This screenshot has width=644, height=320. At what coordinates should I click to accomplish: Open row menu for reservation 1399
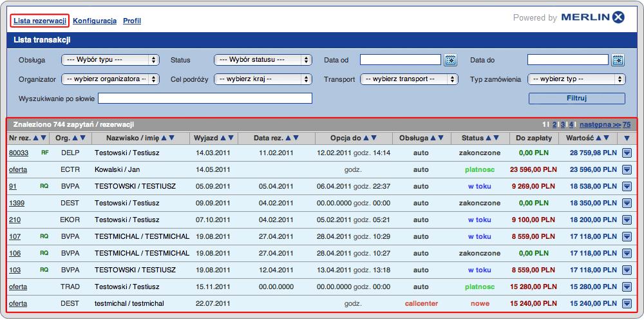(x=627, y=203)
